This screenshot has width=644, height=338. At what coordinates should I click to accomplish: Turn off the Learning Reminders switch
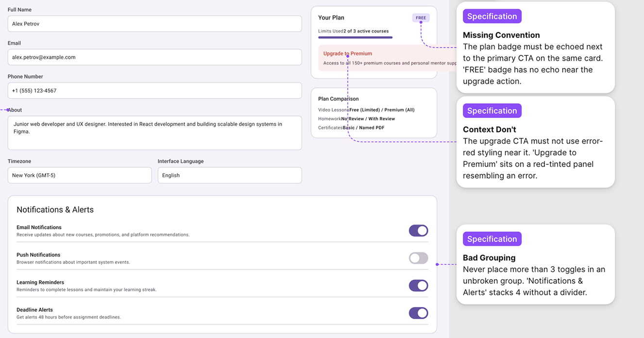418,286
